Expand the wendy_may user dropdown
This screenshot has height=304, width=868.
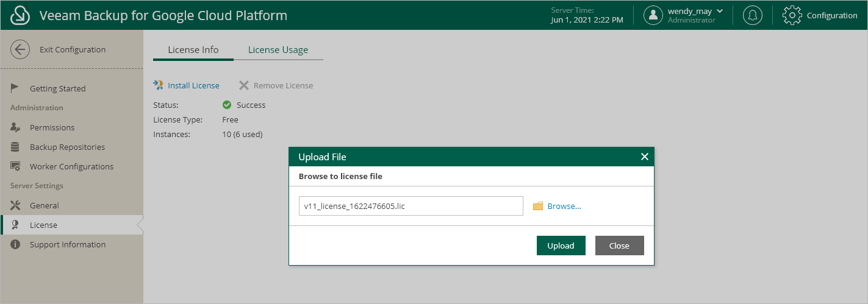719,11
